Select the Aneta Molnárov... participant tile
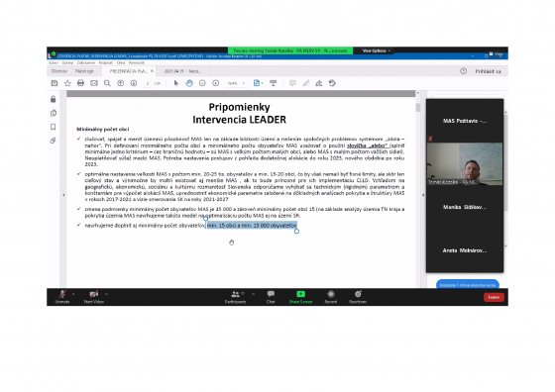 465,250
